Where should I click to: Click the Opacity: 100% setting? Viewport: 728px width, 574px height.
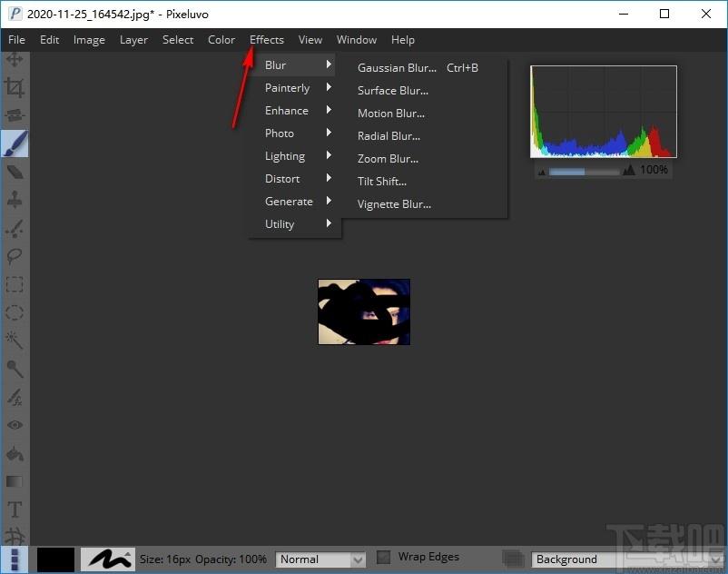(231, 559)
